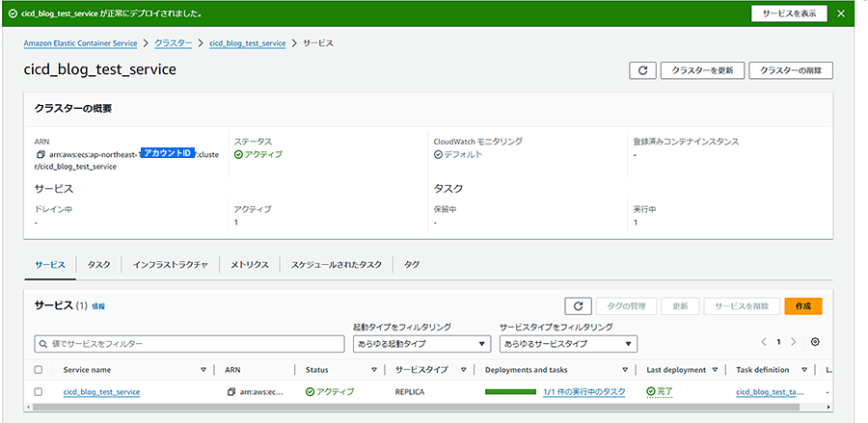The image size is (868, 423).
Task: Open the タグ tab
Action: click(x=411, y=265)
